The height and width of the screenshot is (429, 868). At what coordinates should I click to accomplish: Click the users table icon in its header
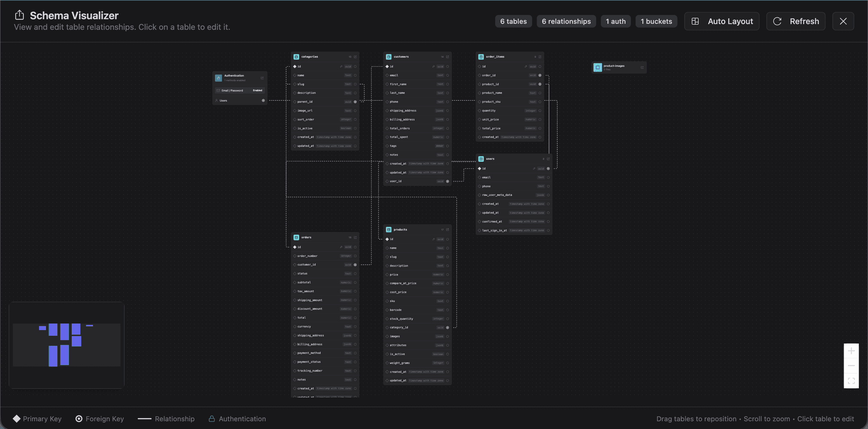point(480,159)
